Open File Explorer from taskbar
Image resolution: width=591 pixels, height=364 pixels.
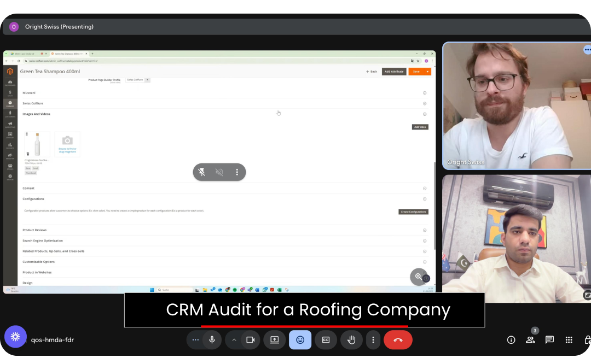[205, 290]
